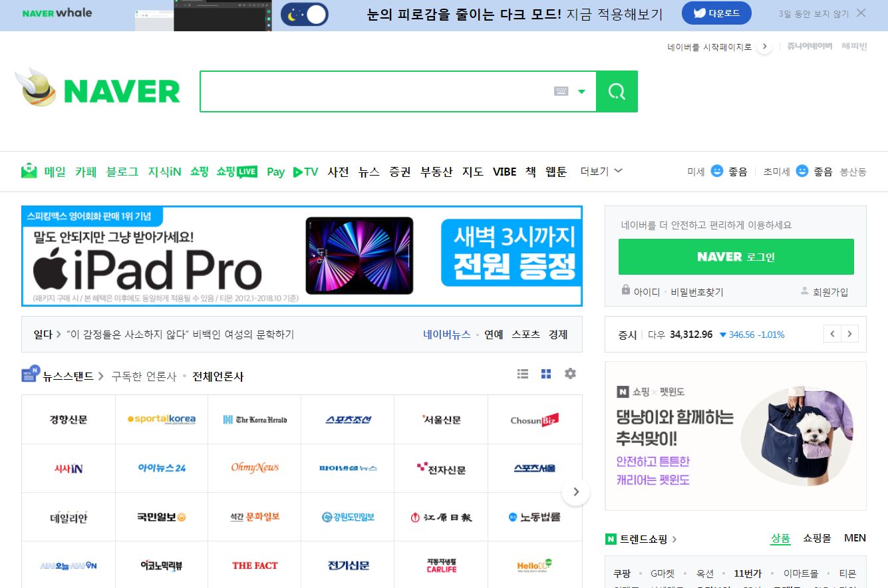888x588 pixels.
Task: Open 회원가입 sign-up link
Action: pyautogui.click(x=824, y=292)
